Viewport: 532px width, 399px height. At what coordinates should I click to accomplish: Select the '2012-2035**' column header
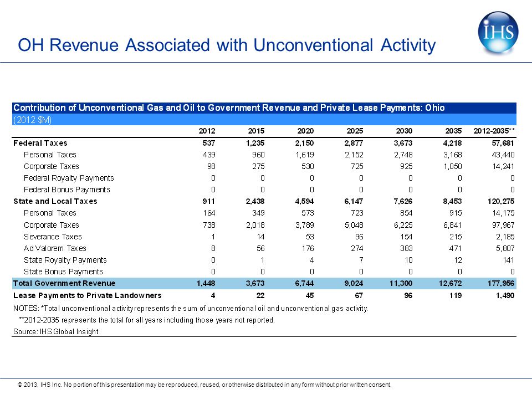(494, 131)
